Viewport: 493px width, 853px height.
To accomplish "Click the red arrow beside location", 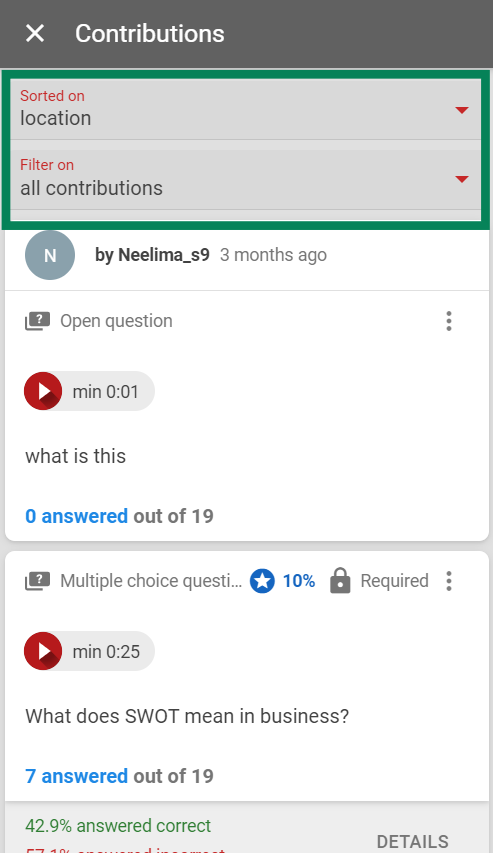I will 461,110.
